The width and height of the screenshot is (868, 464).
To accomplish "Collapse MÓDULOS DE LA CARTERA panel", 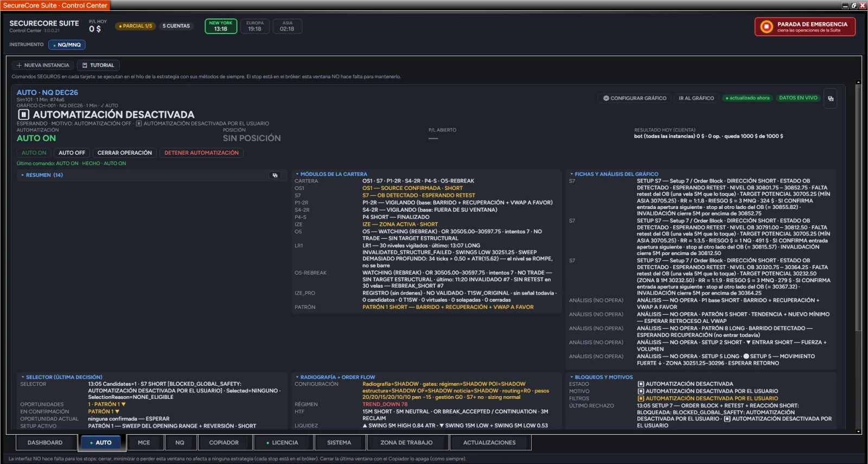I will click(331, 174).
